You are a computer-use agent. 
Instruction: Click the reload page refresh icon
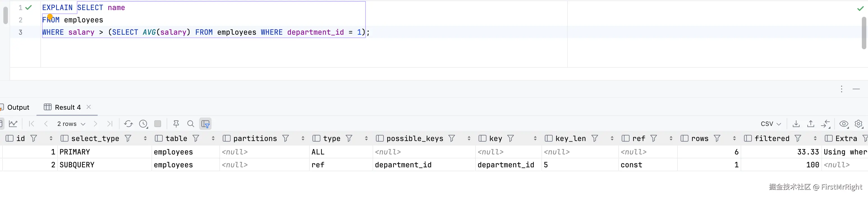pos(128,124)
